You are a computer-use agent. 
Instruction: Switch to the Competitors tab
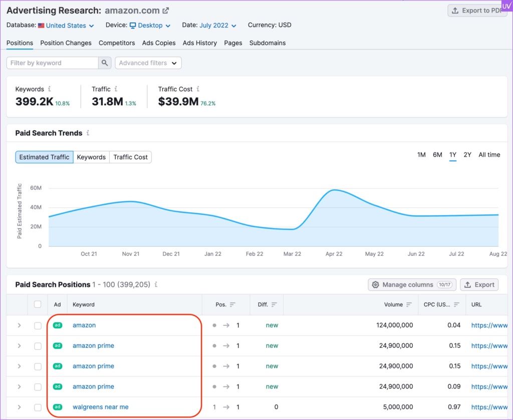[x=117, y=43]
